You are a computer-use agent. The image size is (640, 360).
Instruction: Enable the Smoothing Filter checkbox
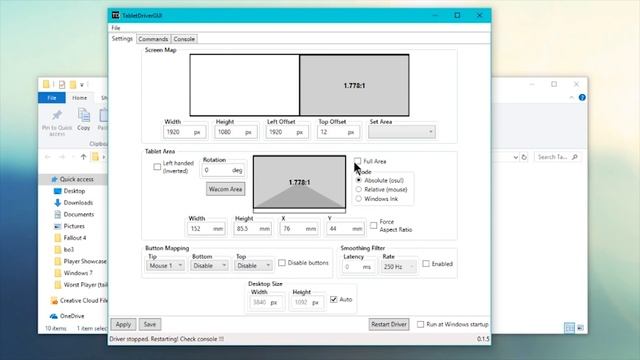[426, 264]
